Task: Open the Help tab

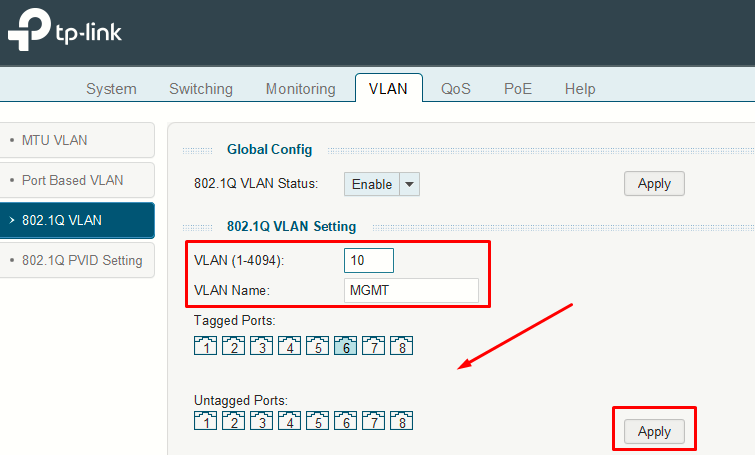Action: pyautogui.click(x=580, y=89)
